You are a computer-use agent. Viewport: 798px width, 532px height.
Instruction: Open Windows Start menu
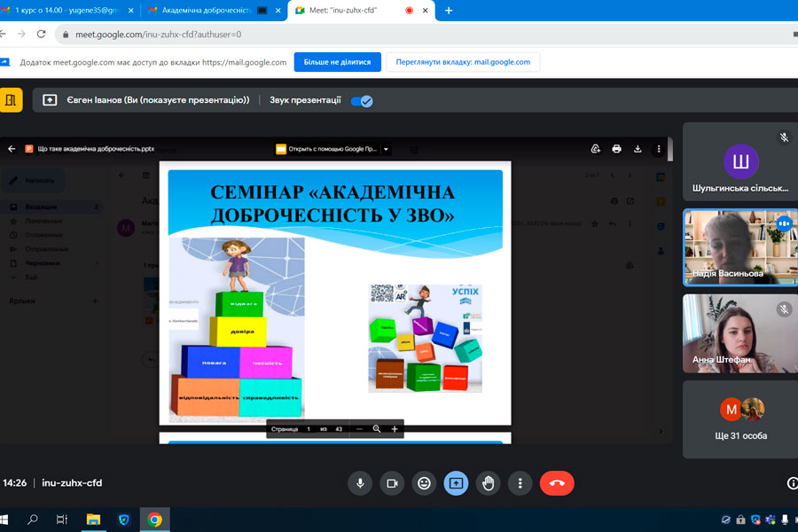[4, 520]
